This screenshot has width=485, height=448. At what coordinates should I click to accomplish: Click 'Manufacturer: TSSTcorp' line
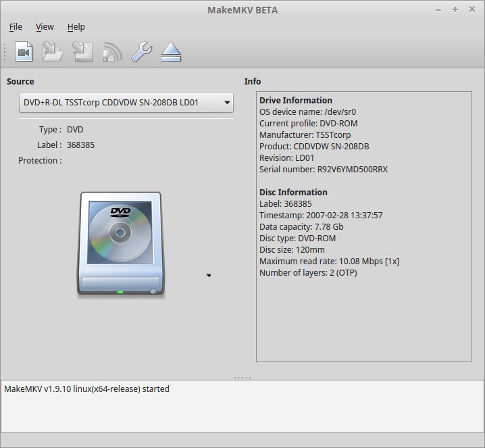point(305,135)
